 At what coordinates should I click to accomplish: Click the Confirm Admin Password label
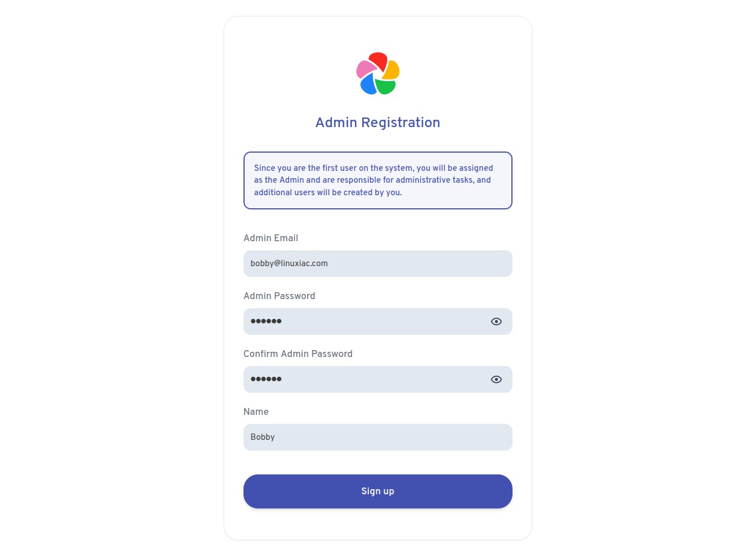(x=298, y=354)
